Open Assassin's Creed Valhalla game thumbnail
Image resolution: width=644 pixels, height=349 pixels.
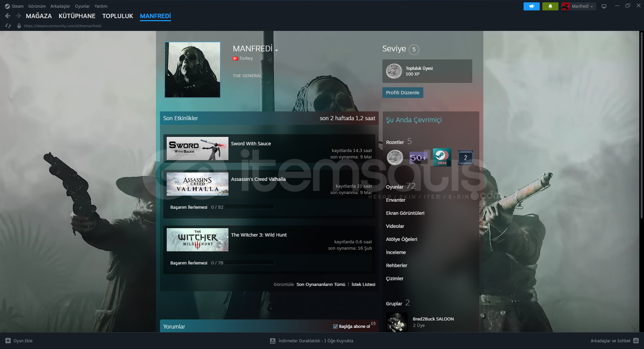click(x=198, y=184)
